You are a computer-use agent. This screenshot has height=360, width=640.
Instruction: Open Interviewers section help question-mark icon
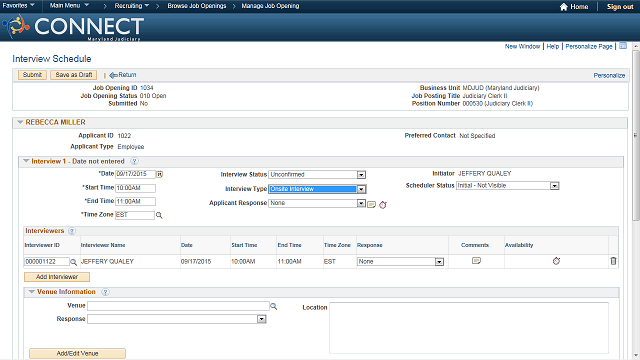[72, 231]
